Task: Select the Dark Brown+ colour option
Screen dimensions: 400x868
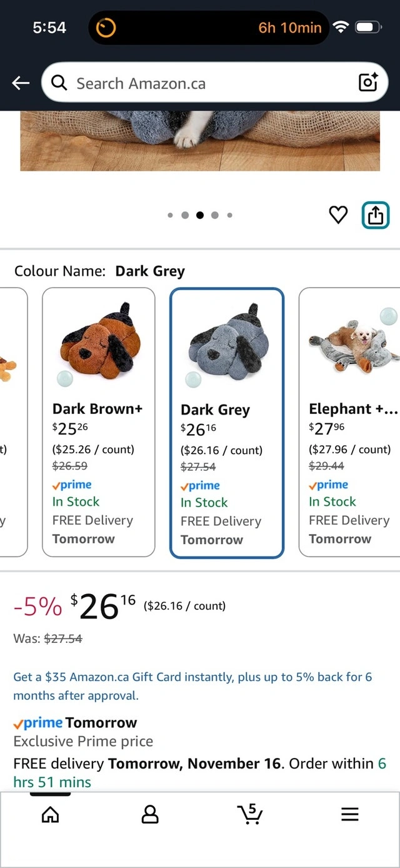Action: (98, 421)
